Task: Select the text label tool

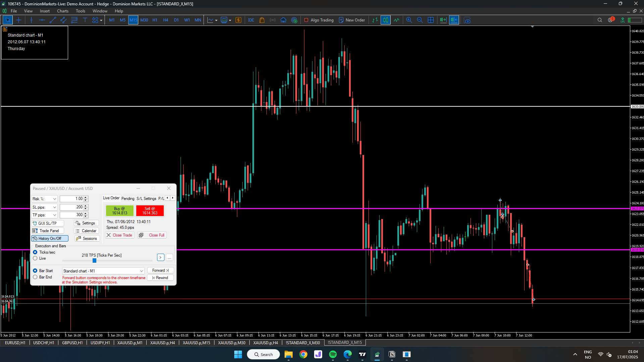Action: 85,20
